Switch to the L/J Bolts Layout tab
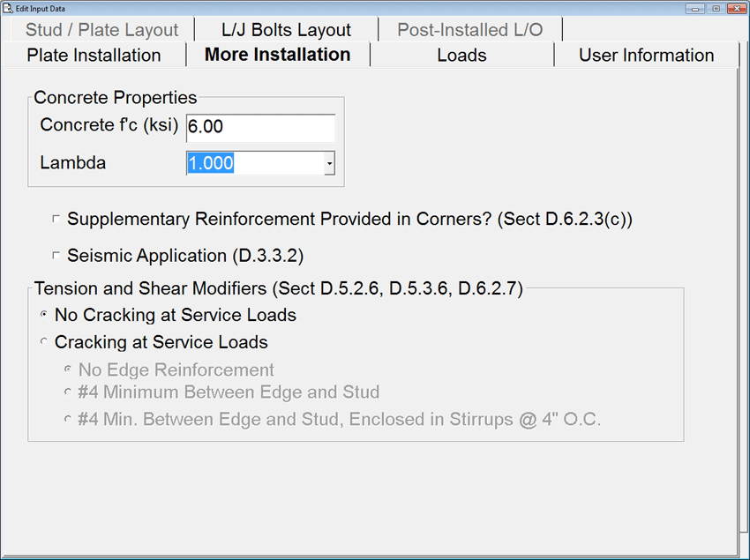The height and width of the screenshot is (560, 750). click(x=286, y=30)
